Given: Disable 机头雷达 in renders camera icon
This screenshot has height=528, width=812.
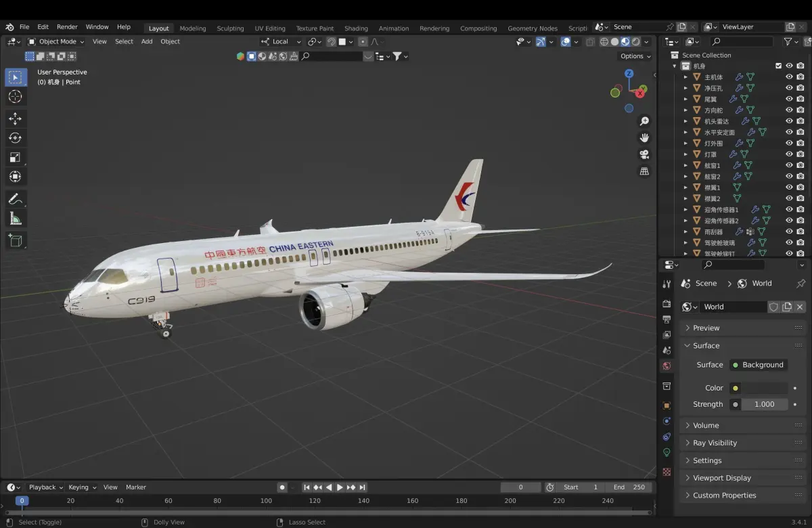Looking at the screenshot, I should 800,121.
